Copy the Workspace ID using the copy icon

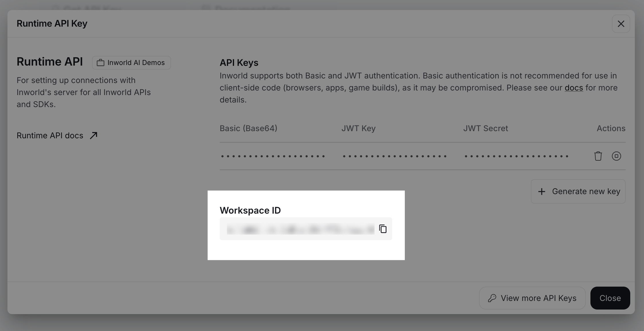pyautogui.click(x=383, y=228)
